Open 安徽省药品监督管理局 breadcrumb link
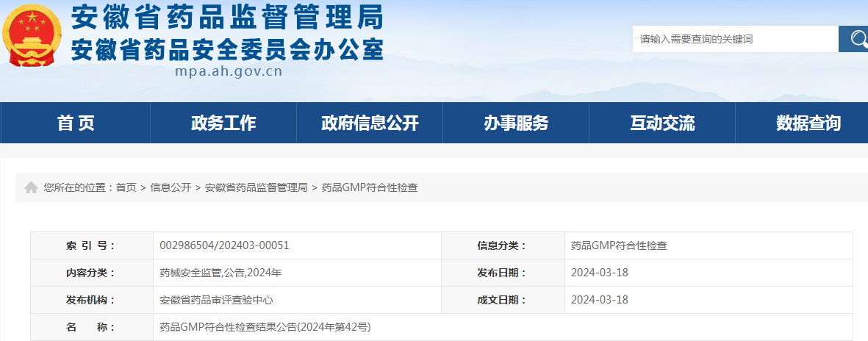The width and height of the screenshot is (868, 341). tap(256, 187)
